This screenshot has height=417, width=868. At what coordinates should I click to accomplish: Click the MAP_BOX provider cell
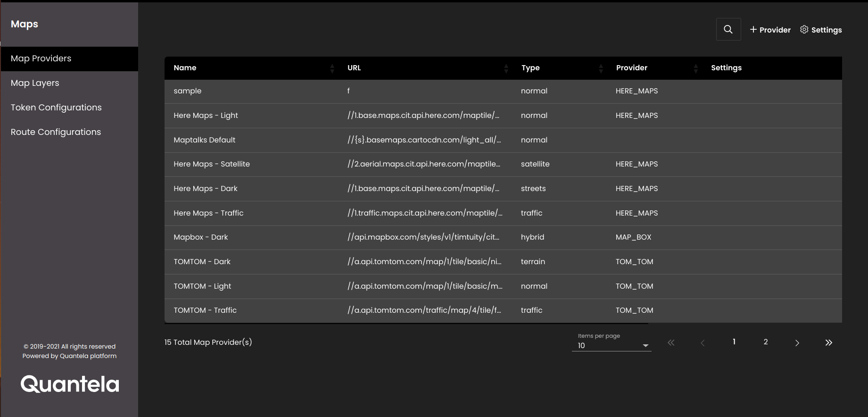(x=633, y=237)
